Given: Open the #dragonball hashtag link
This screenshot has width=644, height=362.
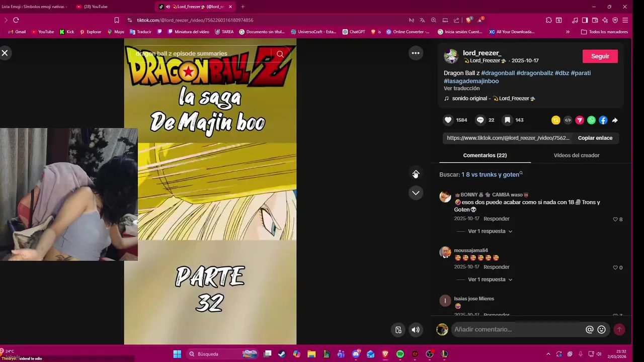Looking at the screenshot, I should click(x=498, y=73).
